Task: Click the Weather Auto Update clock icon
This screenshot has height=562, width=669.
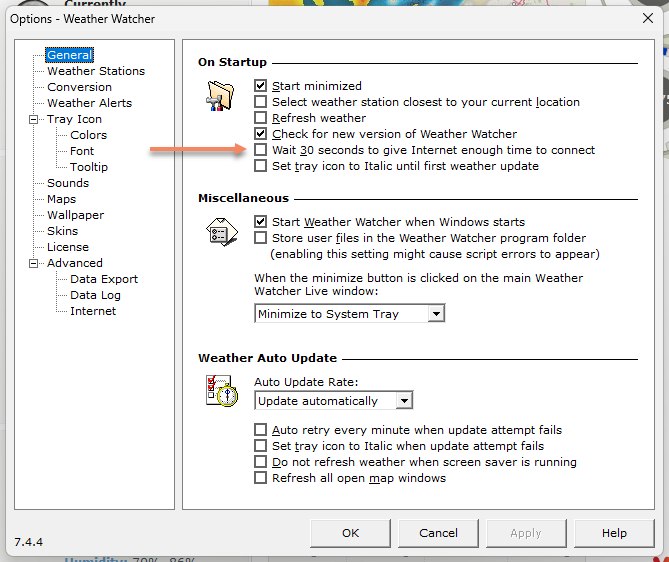Action: tap(219, 391)
